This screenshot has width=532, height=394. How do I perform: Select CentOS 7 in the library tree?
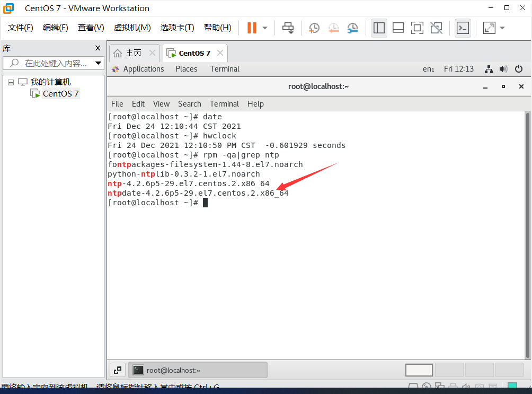coord(60,93)
